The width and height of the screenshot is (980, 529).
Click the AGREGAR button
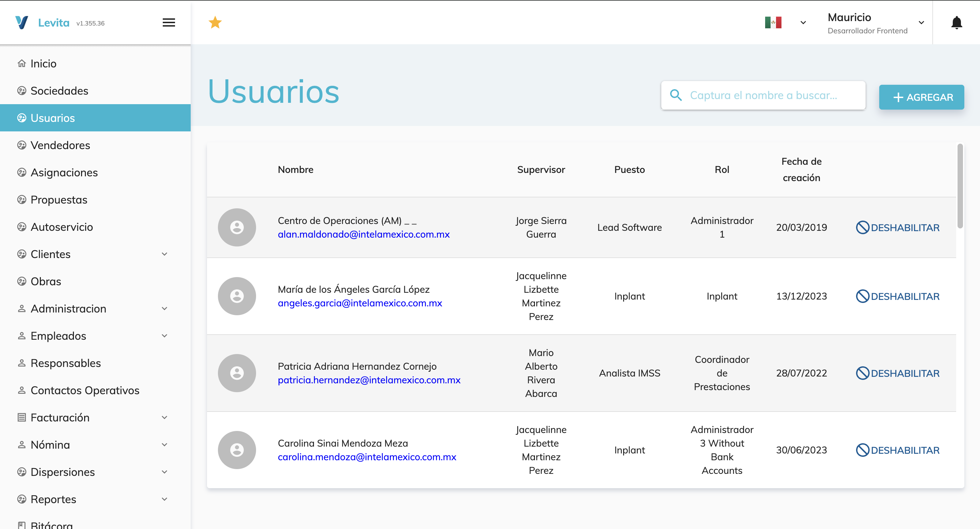pyautogui.click(x=921, y=97)
